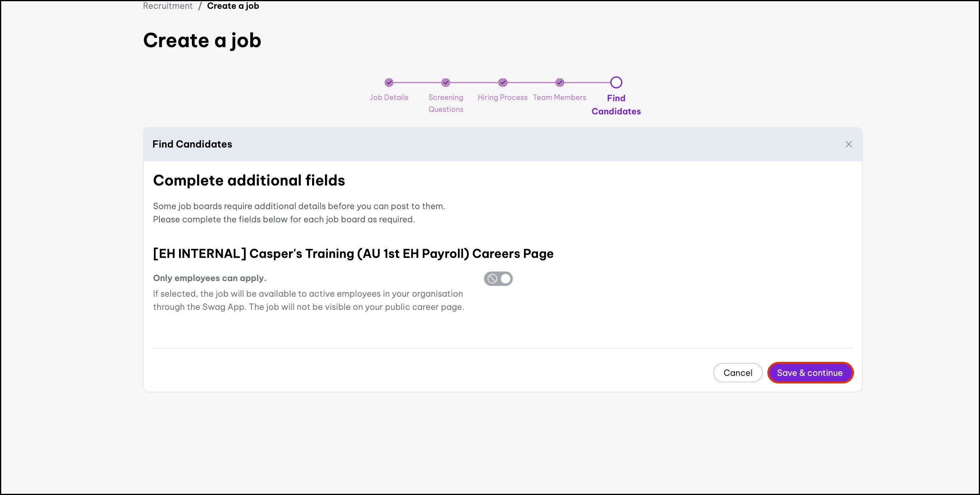
Task: Go to the Job Details step label
Action: pyautogui.click(x=389, y=98)
